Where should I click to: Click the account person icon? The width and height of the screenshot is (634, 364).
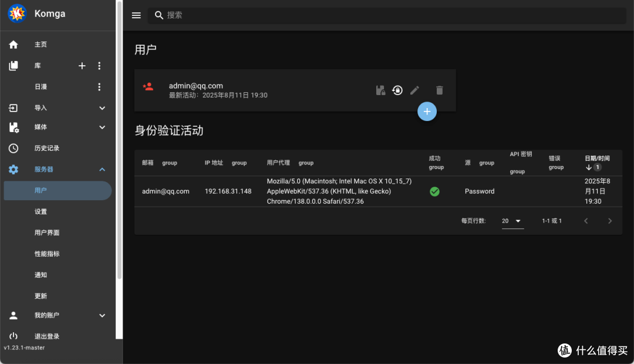14,315
